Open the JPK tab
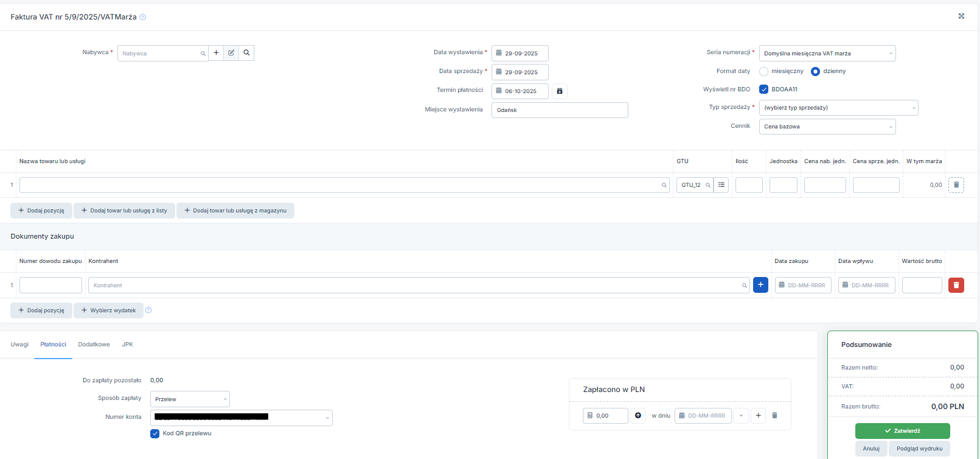 tap(127, 345)
